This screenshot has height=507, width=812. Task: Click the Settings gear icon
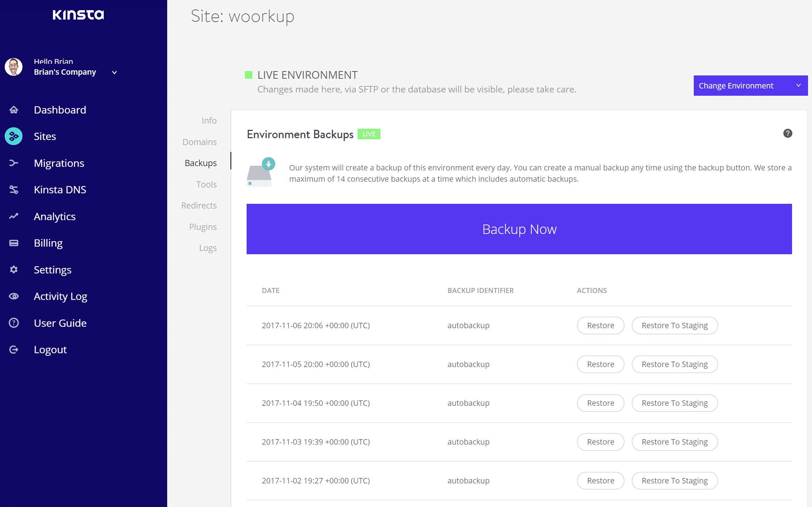pos(14,269)
